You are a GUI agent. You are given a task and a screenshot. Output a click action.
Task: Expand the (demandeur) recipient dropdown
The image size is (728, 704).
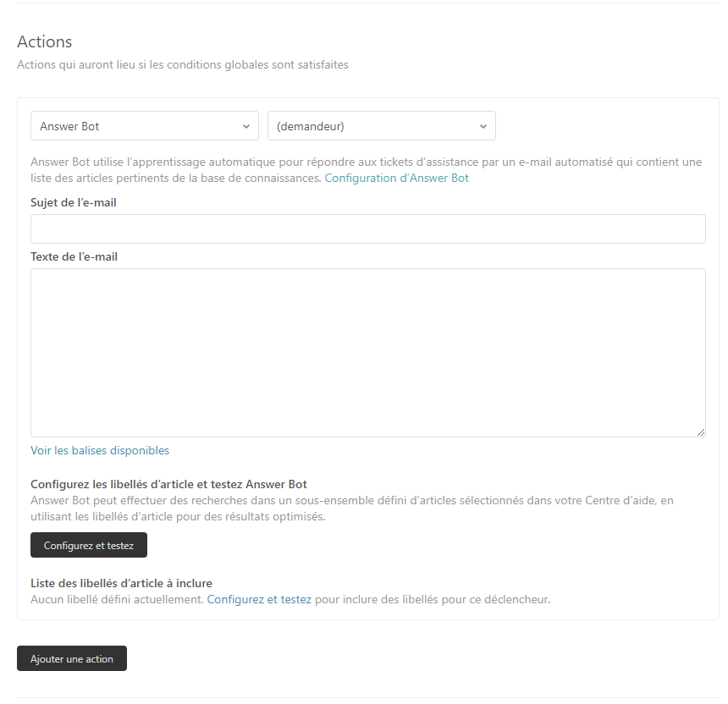click(381, 126)
